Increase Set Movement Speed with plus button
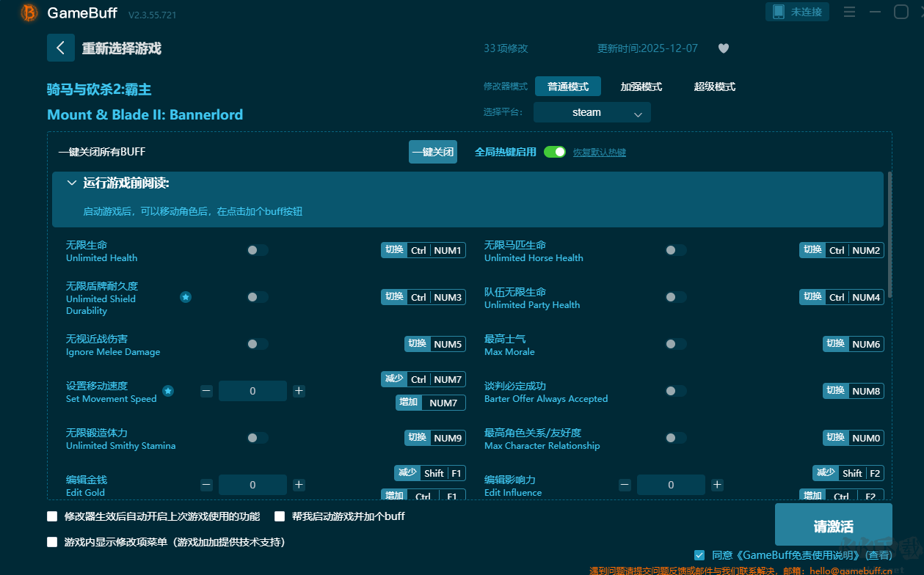Image resolution: width=924 pixels, height=575 pixels. (x=299, y=391)
